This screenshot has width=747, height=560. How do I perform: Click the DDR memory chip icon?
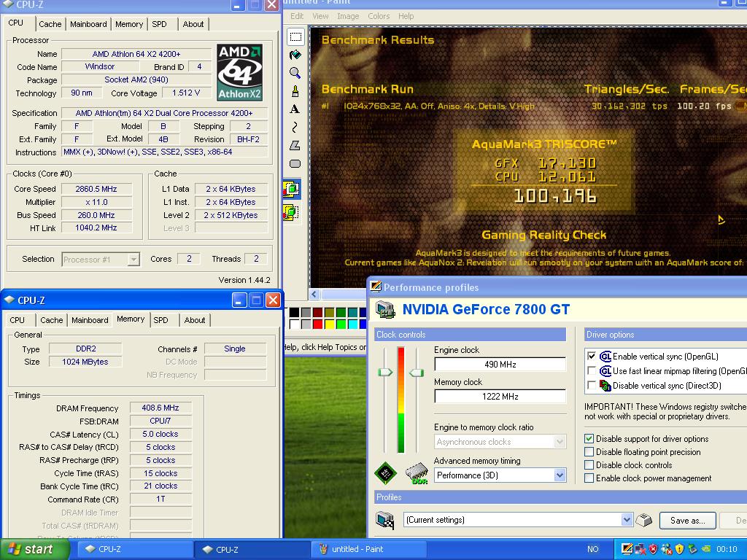pyautogui.click(x=417, y=474)
